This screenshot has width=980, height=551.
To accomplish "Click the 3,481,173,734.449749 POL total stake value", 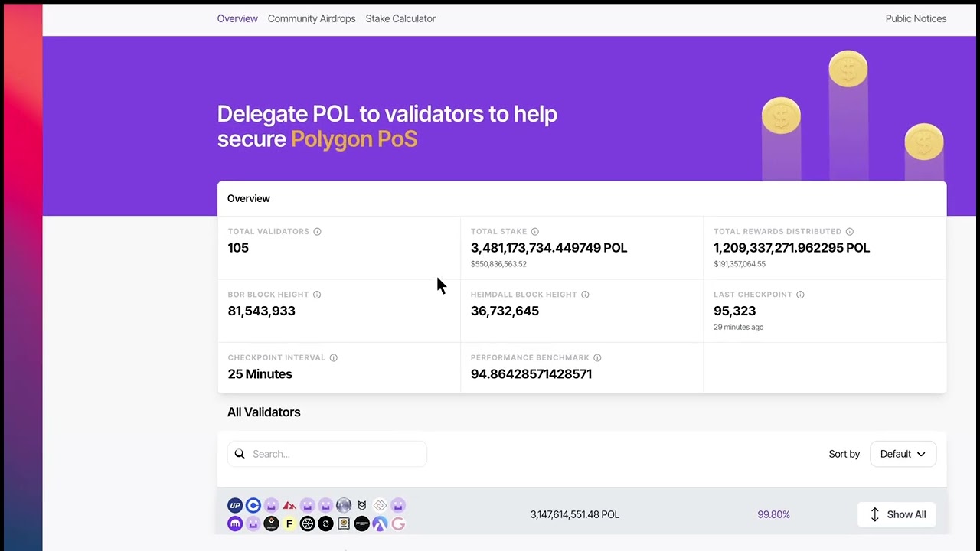I will point(549,248).
